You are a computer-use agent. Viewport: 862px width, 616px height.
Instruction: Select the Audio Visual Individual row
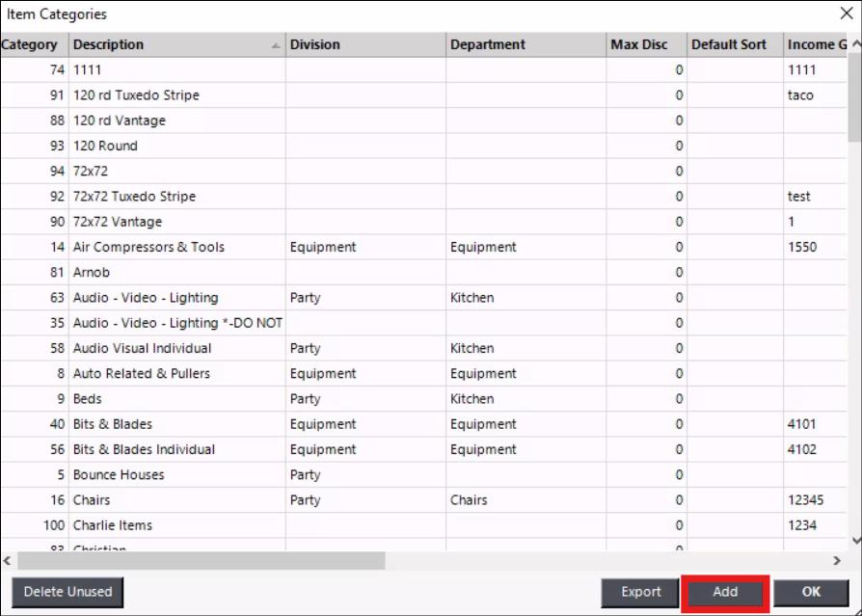142,348
